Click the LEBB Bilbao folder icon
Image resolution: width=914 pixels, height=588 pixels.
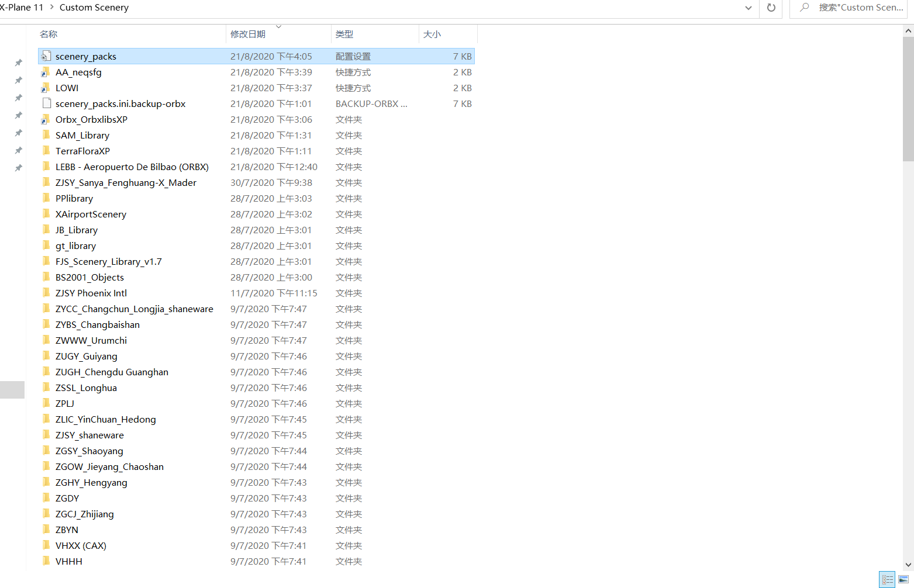46,167
